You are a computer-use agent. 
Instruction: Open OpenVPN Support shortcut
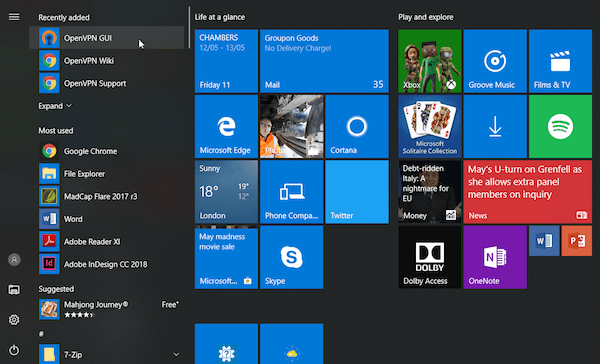[x=106, y=83]
